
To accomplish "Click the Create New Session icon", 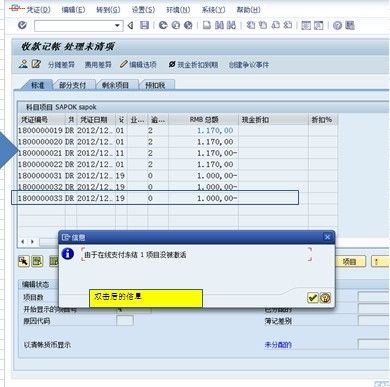I will point(306,25).
